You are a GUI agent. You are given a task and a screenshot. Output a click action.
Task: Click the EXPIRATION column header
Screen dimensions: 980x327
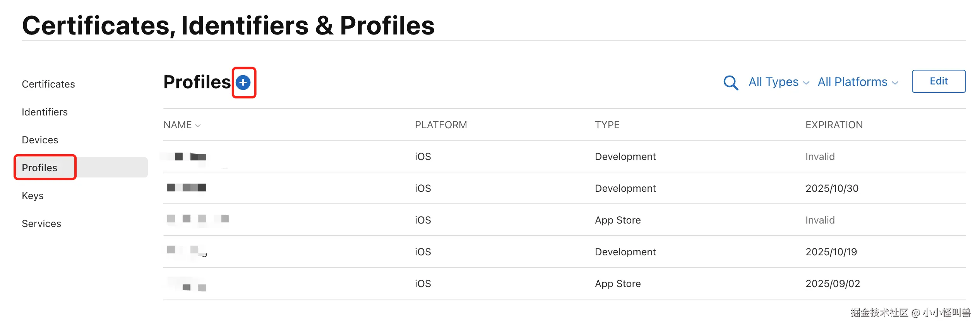(x=834, y=125)
